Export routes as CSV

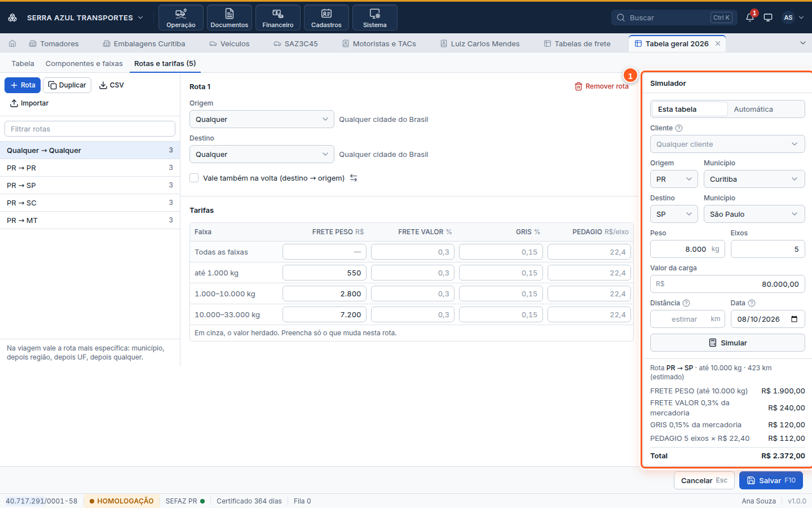click(112, 85)
